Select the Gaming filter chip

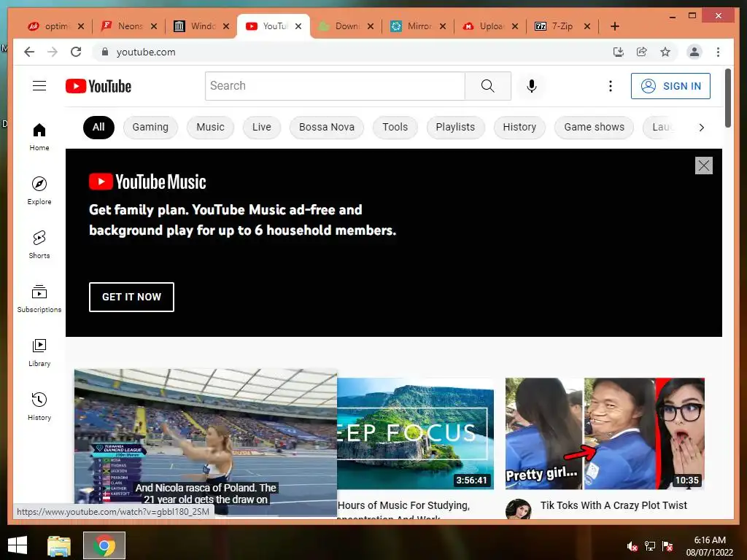[x=150, y=127]
